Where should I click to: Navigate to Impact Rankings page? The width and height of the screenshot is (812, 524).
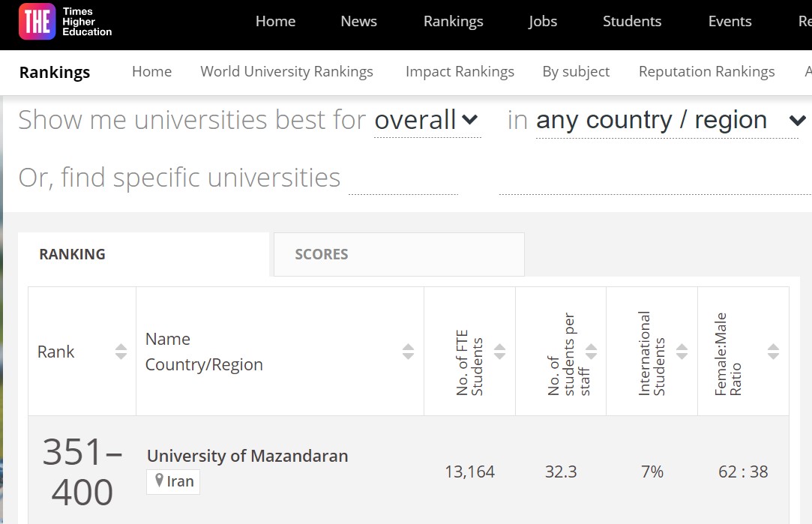460,72
